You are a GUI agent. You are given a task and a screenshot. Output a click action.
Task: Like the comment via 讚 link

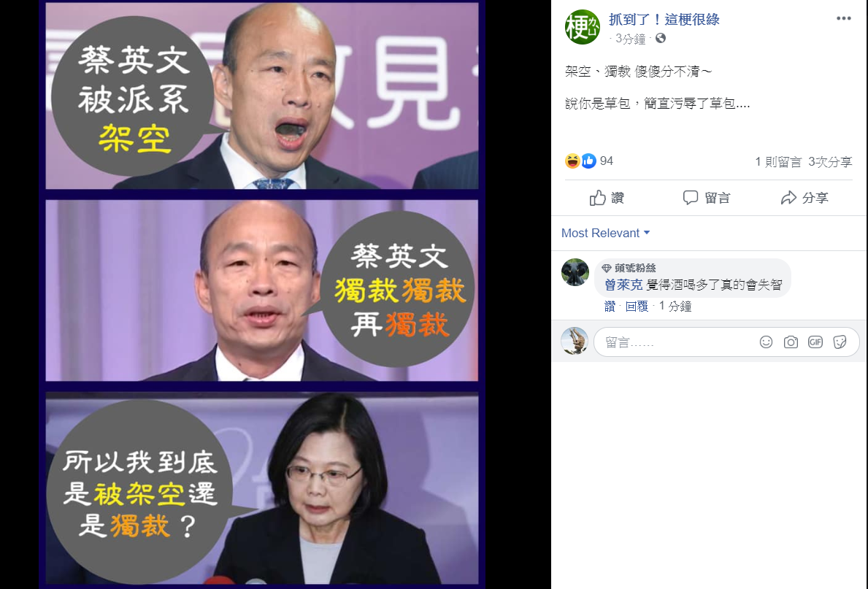610,306
